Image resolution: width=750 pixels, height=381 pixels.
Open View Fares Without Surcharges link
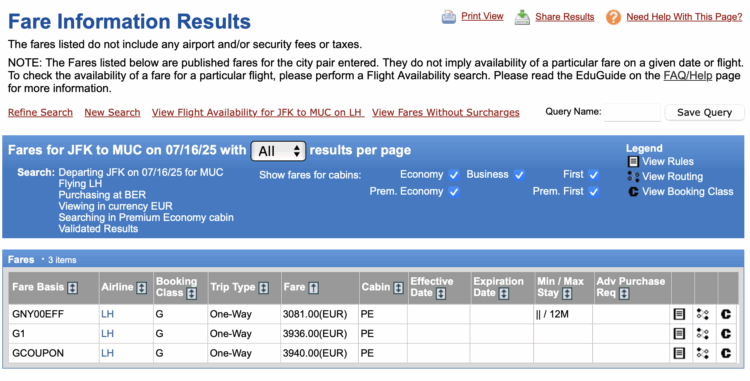tap(446, 113)
